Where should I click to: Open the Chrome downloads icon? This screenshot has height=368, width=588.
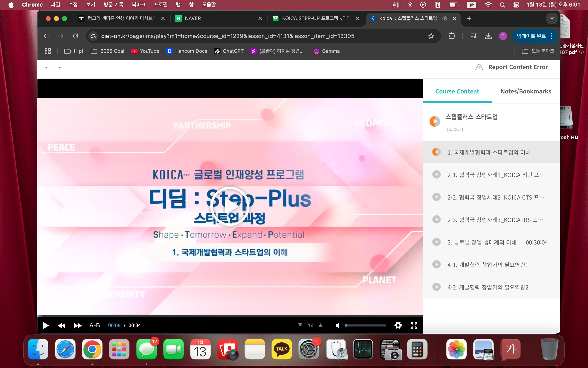[488, 36]
